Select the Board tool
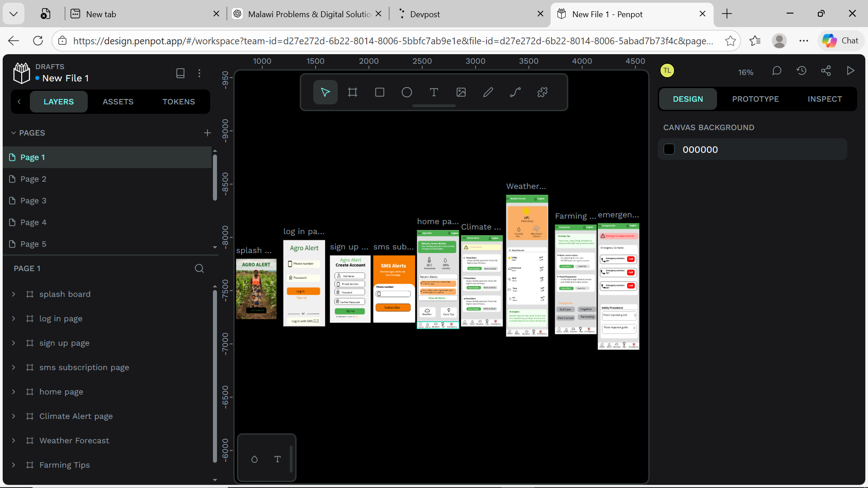This screenshot has height=488, width=868. pos(353,92)
